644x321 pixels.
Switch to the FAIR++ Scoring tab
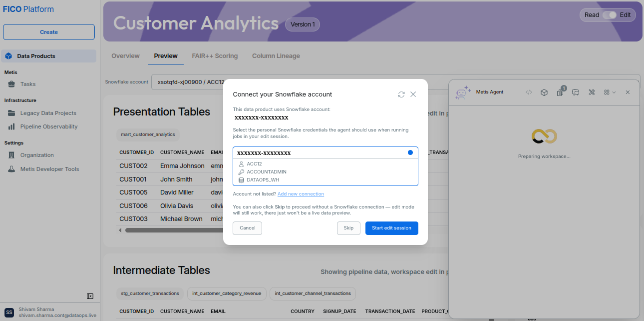(215, 56)
